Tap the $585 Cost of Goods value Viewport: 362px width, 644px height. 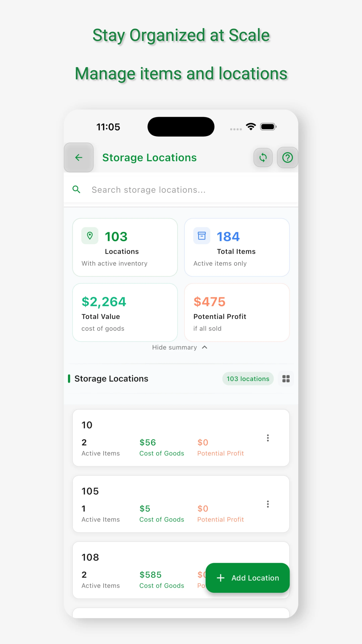(150, 575)
